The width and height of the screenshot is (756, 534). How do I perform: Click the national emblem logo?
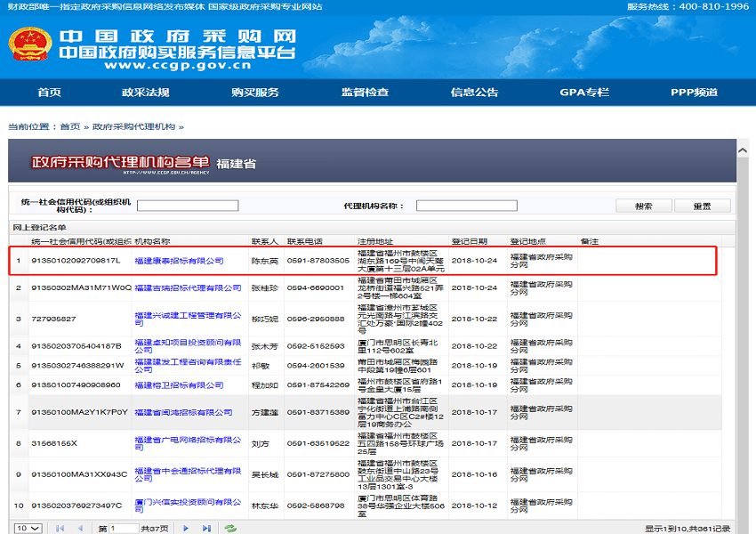(x=30, y=44)
